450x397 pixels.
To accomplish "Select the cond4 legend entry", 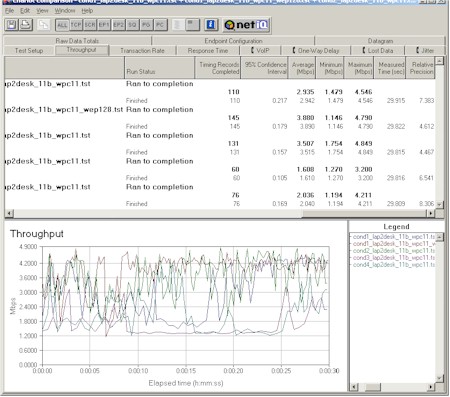I will click(x=394, y=265).
